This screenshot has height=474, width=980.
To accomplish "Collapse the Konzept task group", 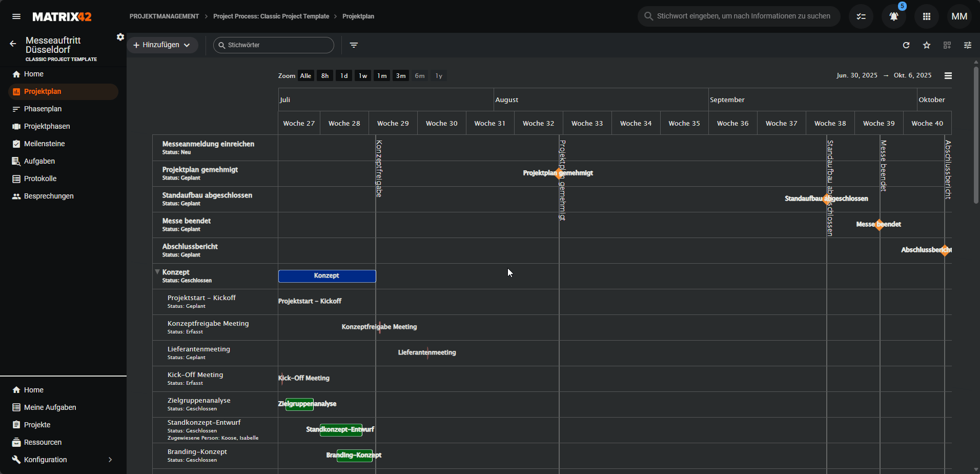I will click(x=157, y=272).
